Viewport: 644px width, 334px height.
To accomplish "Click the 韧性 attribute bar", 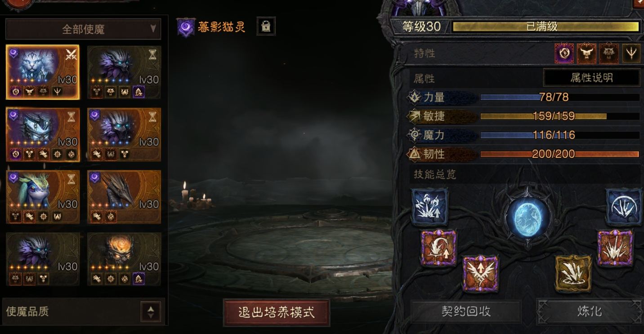I will click(x=559, y=154).
